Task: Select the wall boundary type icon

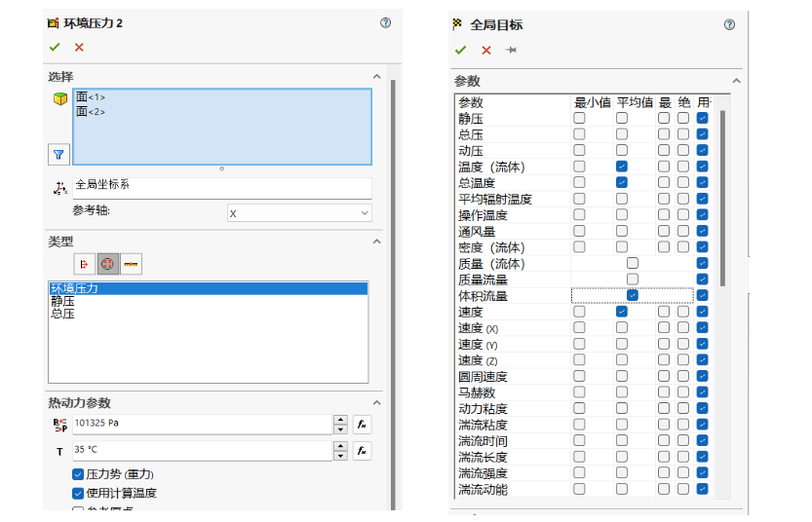Action: (131, 264)
